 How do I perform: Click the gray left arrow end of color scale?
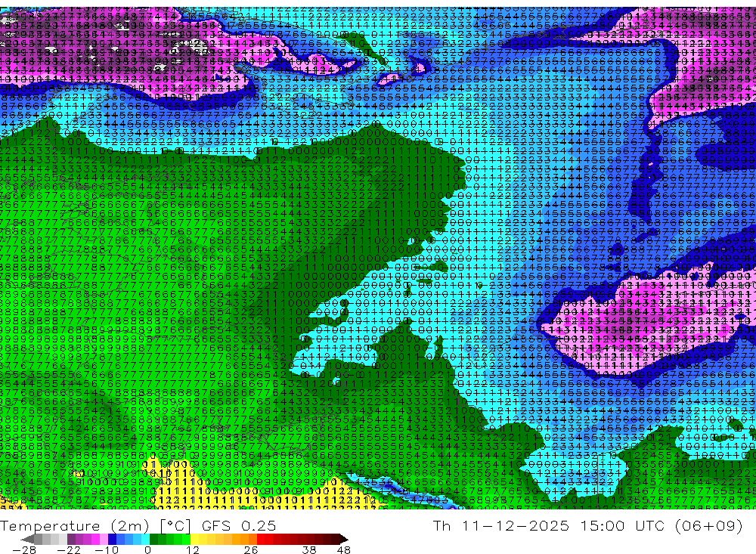click(x=27, y=540)
